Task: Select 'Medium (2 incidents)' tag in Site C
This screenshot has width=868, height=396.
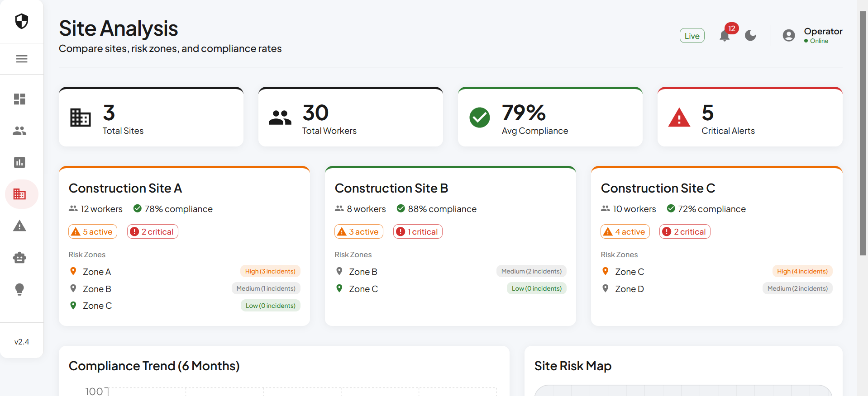Action: pos(797,288)
